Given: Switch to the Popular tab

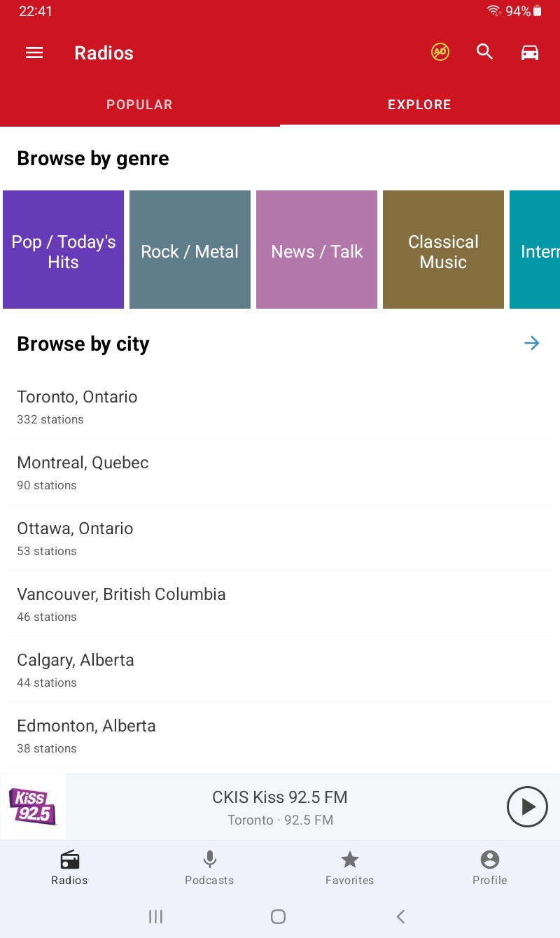Looking at the screenshot, I should coord(139,105).
